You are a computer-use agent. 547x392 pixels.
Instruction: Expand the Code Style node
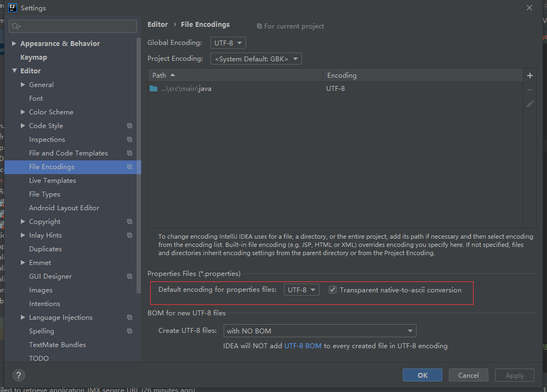(x=22, y=126)
